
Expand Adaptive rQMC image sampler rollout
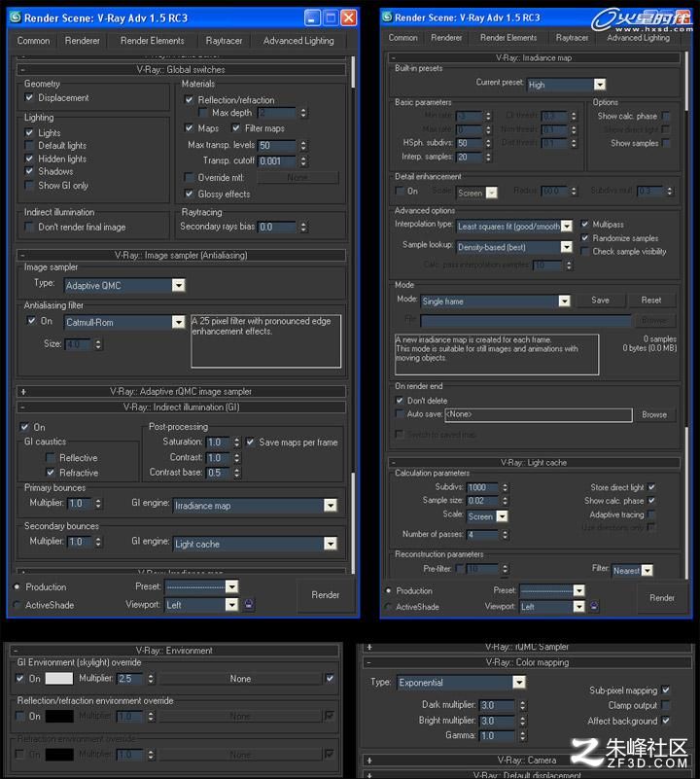182,392
